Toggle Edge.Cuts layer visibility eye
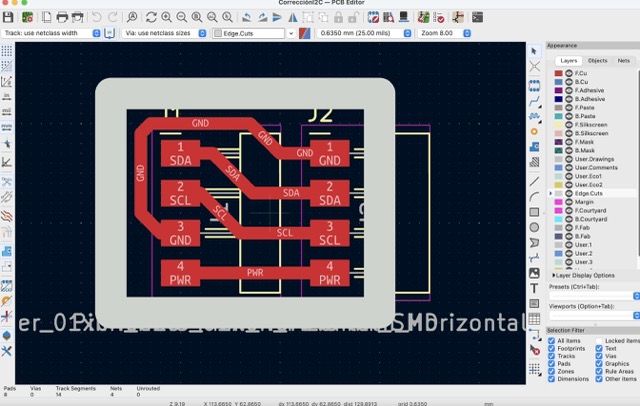Screen dimensions: 640x406 [569, 193]
